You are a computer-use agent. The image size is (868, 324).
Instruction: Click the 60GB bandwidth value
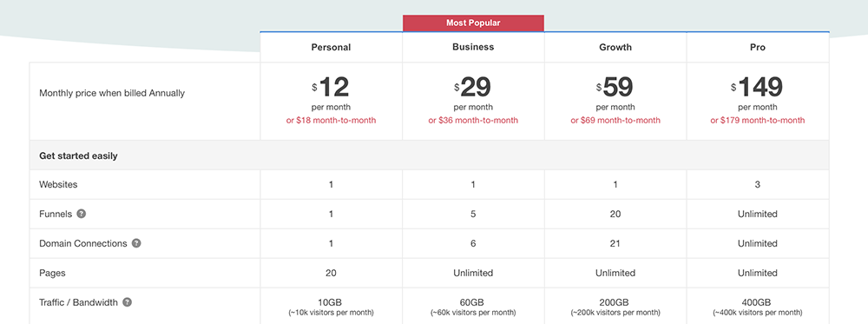(473, 302)
